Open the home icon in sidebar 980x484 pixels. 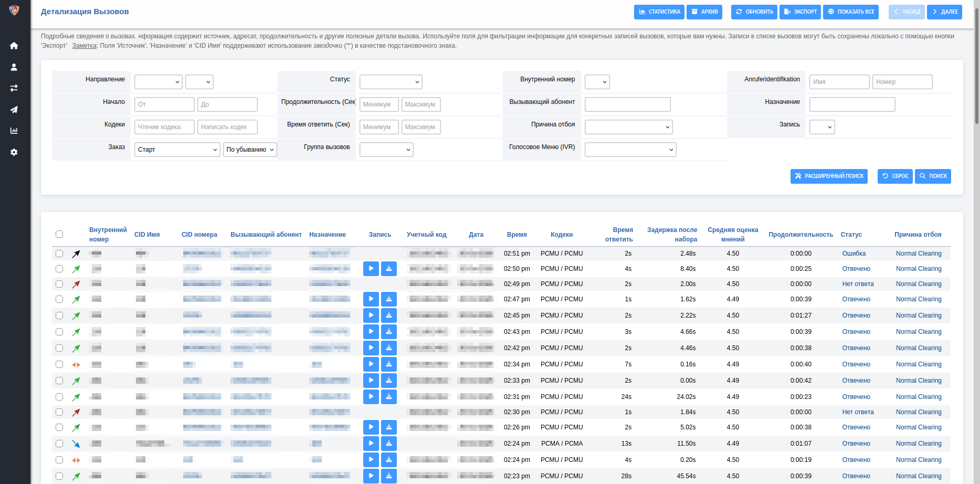14,46
